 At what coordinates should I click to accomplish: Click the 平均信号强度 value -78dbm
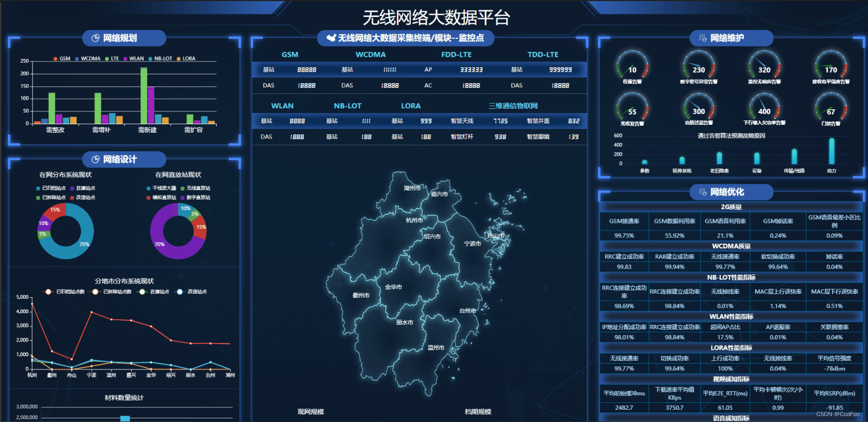click(835, 368)
